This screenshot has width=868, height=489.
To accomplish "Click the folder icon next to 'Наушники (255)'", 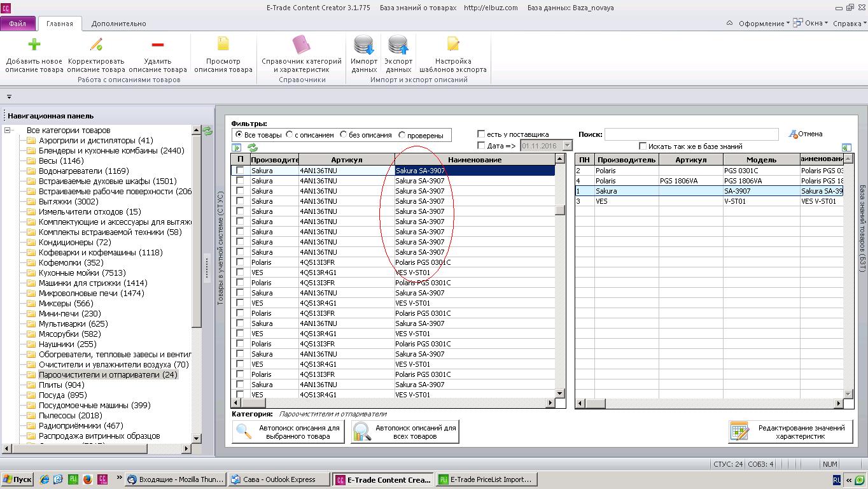I will point(31,344).
